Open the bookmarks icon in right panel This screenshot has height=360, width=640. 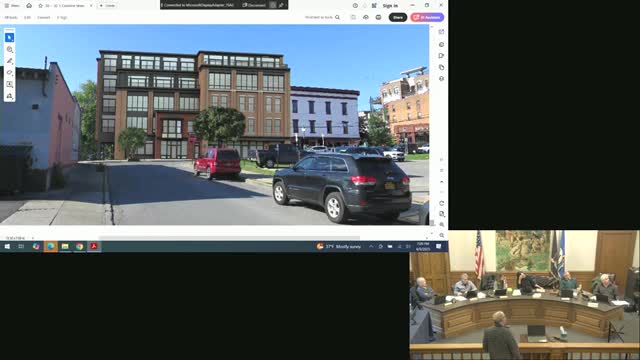click(x=441, y=56)
